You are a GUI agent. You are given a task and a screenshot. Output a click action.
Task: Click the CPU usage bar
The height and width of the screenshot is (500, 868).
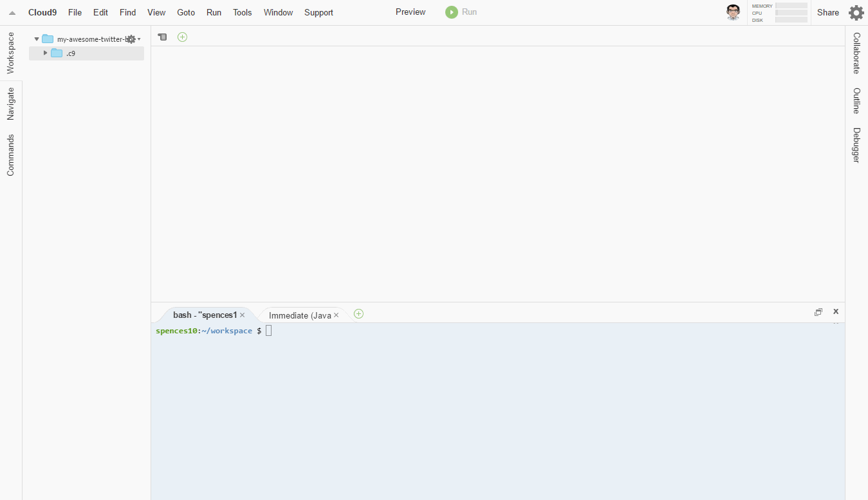791,12
